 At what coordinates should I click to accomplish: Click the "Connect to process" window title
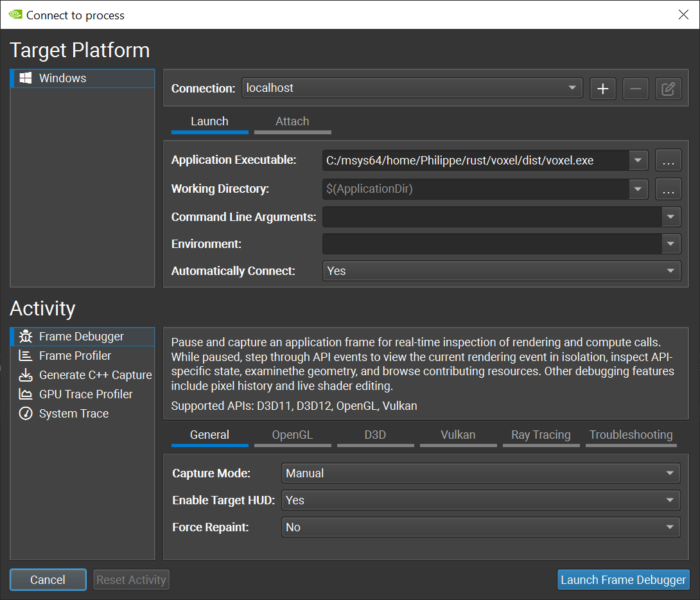75,15
